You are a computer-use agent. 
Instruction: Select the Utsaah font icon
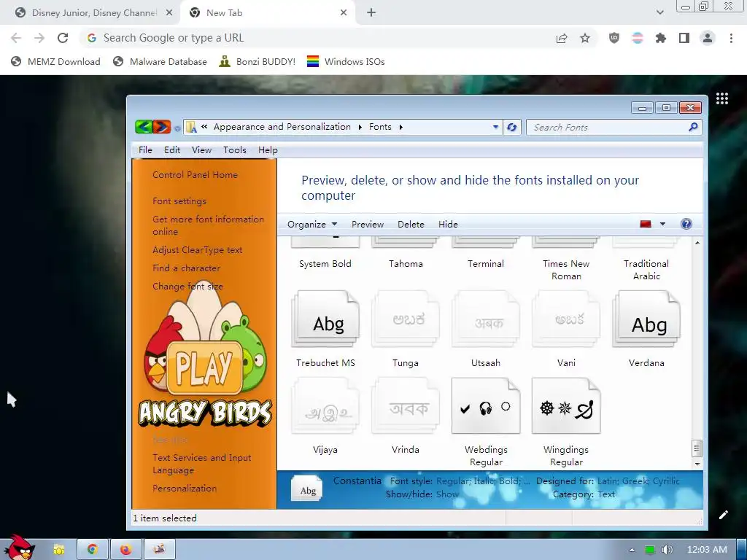(485, 319)
